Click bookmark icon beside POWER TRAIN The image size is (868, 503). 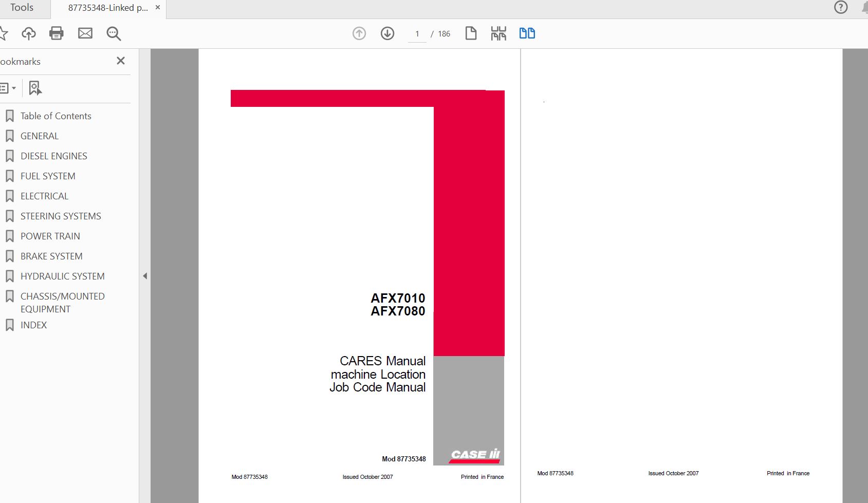pos(9,236)
